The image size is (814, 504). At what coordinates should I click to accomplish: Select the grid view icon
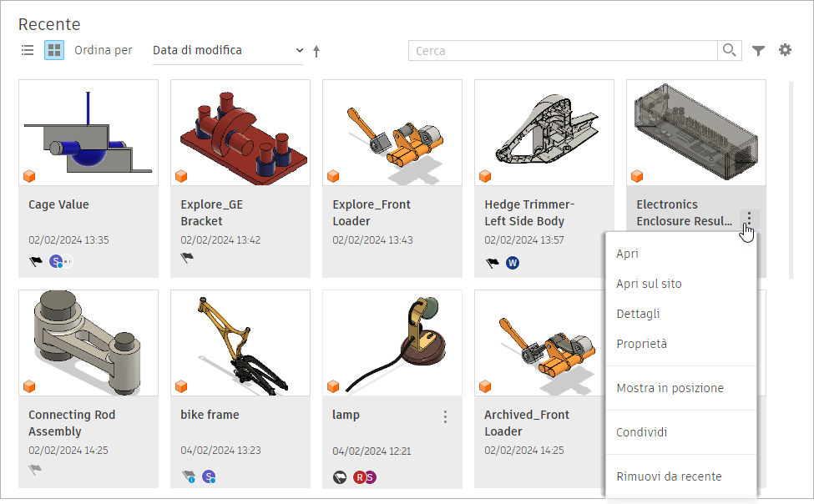click(x=54, y=50)
